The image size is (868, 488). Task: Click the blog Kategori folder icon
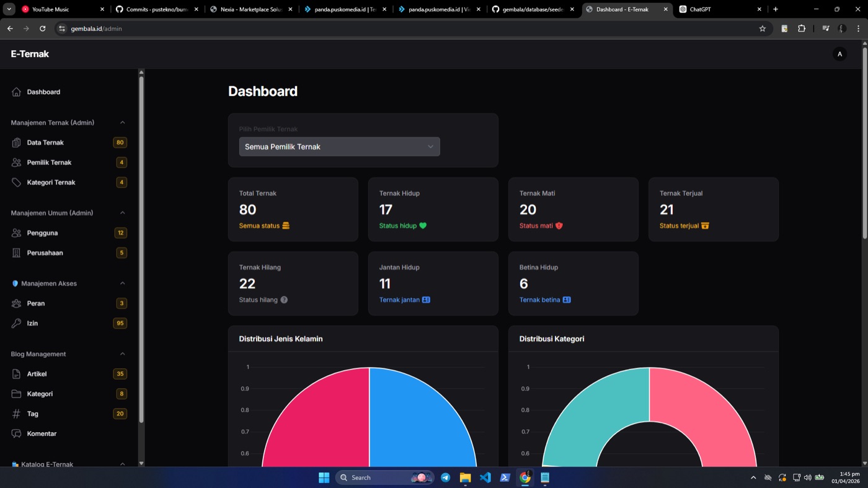point(16,394)
